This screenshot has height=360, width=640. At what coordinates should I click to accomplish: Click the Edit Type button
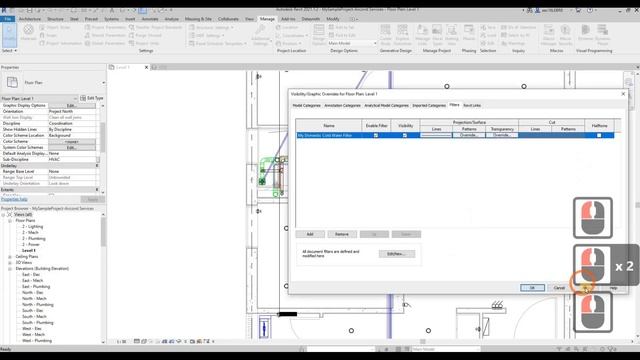[92, 98]
